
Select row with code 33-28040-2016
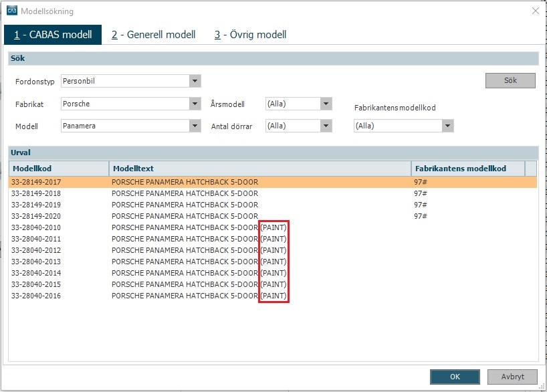pos(273,296)
